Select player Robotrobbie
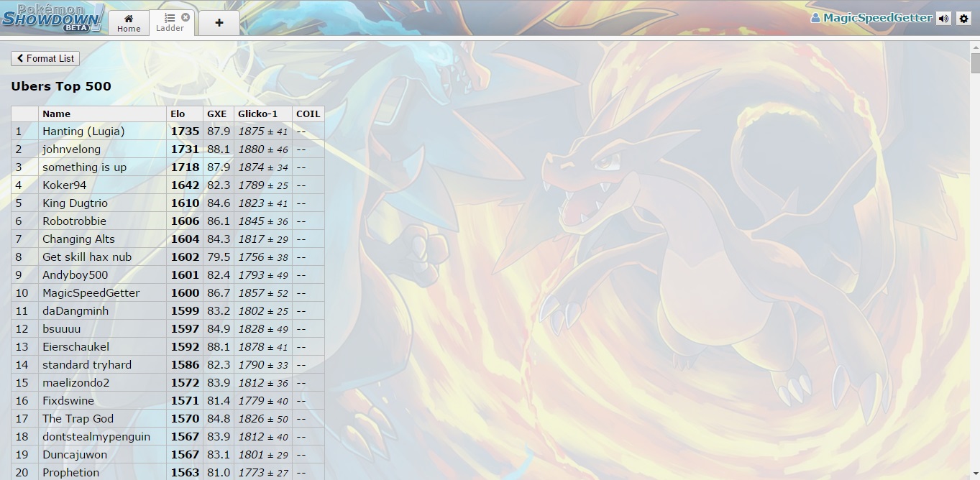Screen dimensions: 980x480 click(x=74, y=221)
